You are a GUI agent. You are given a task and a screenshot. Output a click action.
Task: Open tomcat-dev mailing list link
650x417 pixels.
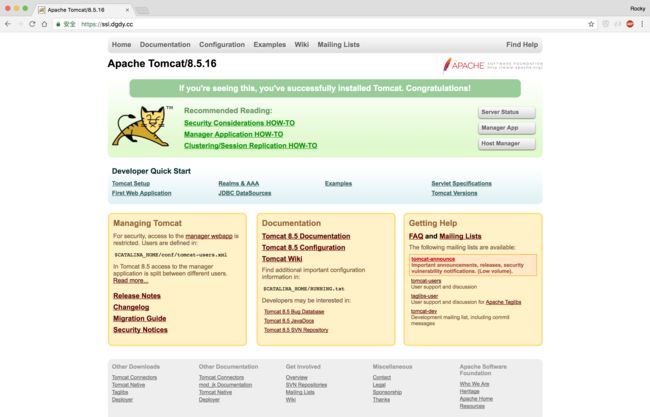point(424,311)
